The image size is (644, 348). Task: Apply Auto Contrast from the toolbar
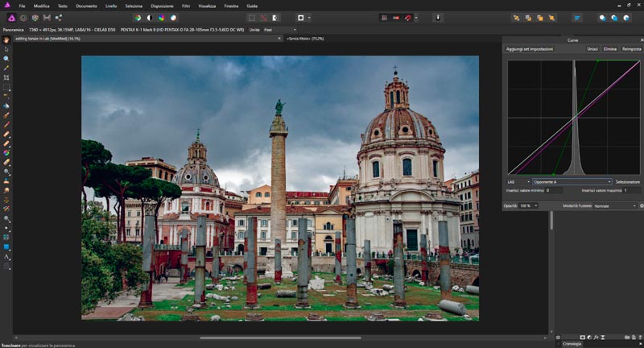[x=150, y=18]
